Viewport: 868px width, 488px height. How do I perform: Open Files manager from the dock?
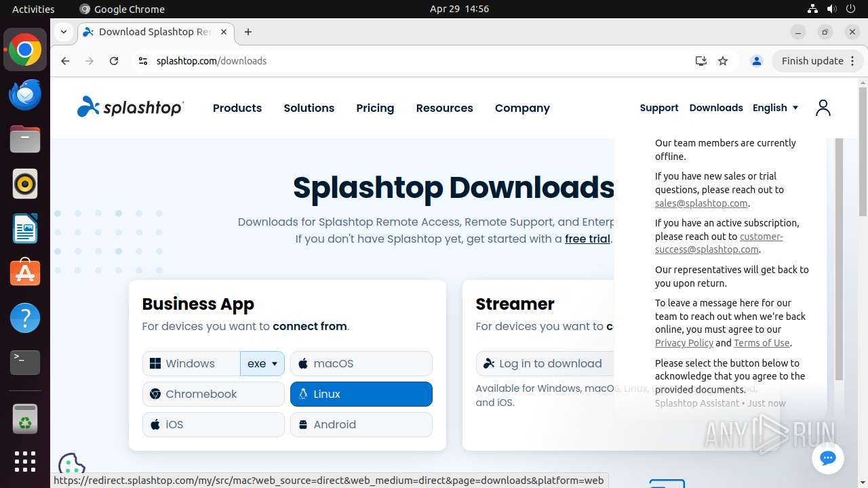25,140
